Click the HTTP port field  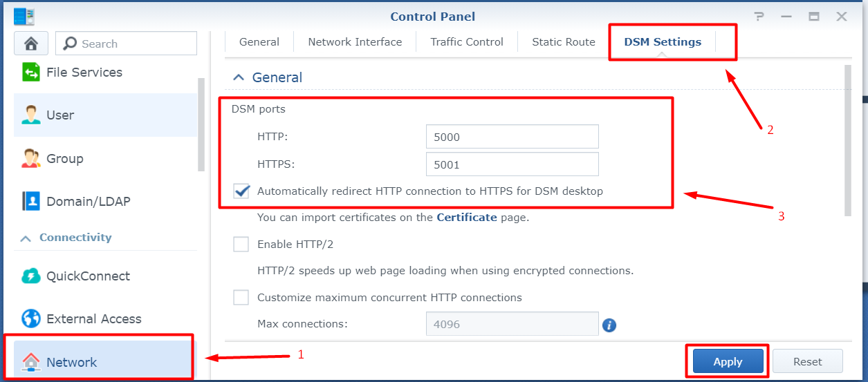pos(512,137)
